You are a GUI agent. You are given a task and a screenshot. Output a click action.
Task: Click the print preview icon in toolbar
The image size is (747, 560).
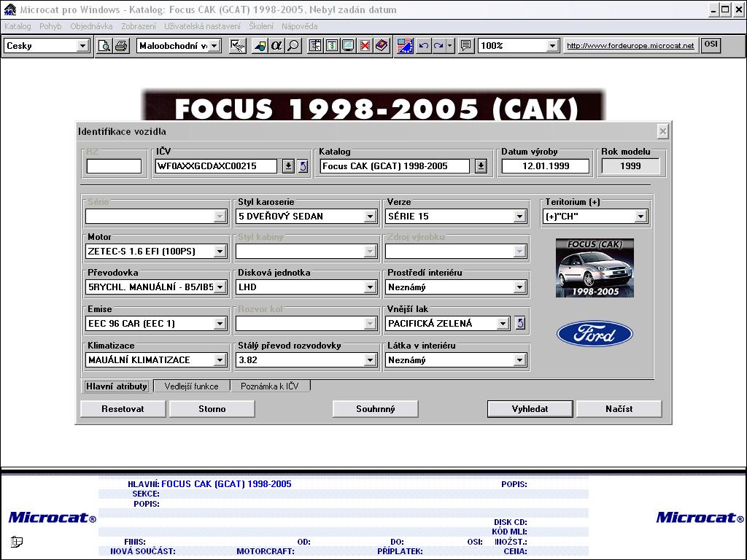[104, 46]
